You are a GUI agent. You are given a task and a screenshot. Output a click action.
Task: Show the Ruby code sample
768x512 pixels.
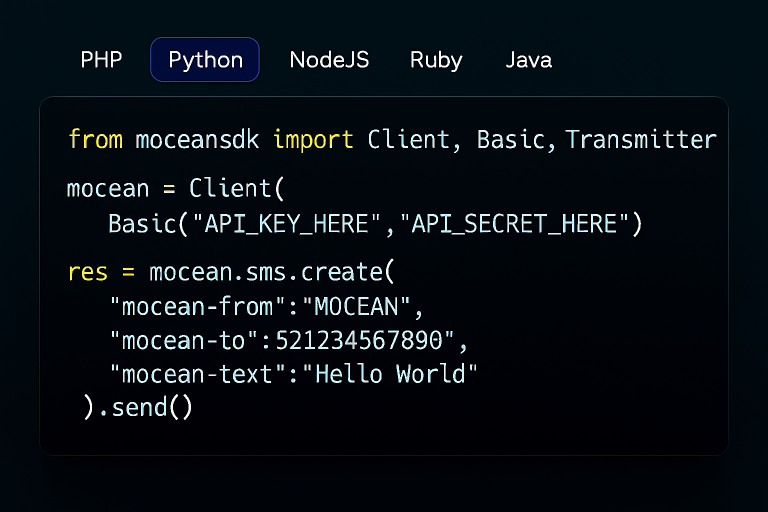tap(436, 60)
